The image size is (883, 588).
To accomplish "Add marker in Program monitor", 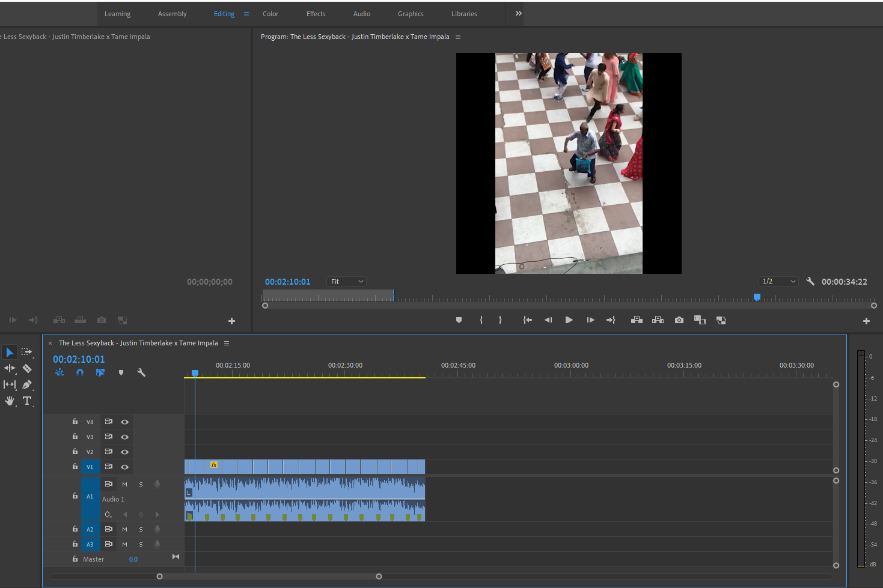I will 459,320.
